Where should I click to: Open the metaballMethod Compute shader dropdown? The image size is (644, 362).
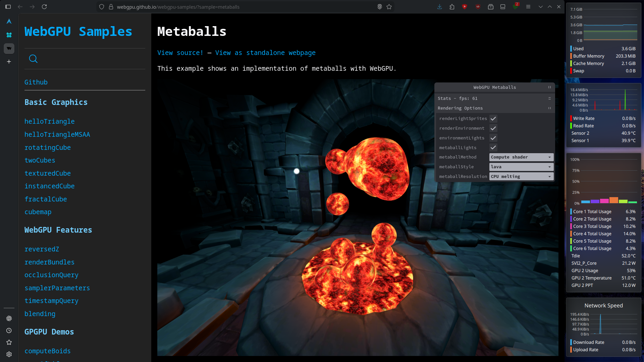pos(521,157)
